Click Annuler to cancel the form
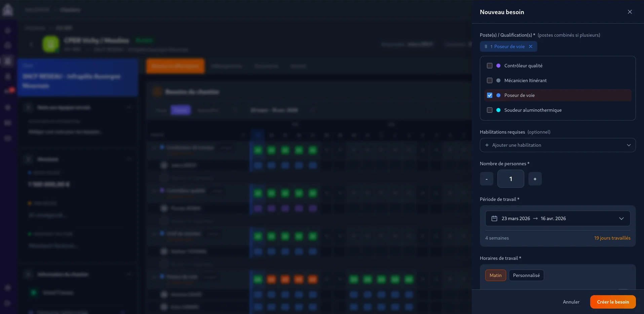 point(571,302)
